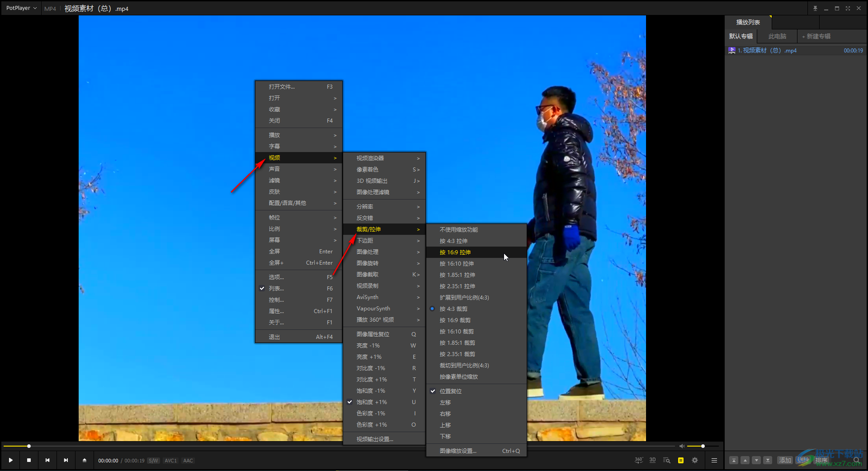Move playlist item to top icon

pyautogui.click(x=734, y=460)
